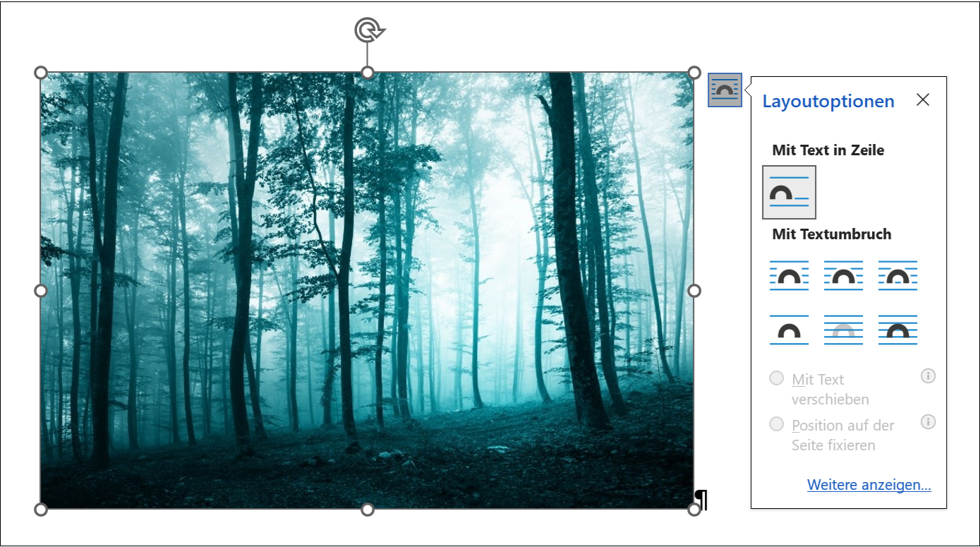Click the rotation handle above the picture
This screenshot has height=547, width=980.
tap(368, 30)
